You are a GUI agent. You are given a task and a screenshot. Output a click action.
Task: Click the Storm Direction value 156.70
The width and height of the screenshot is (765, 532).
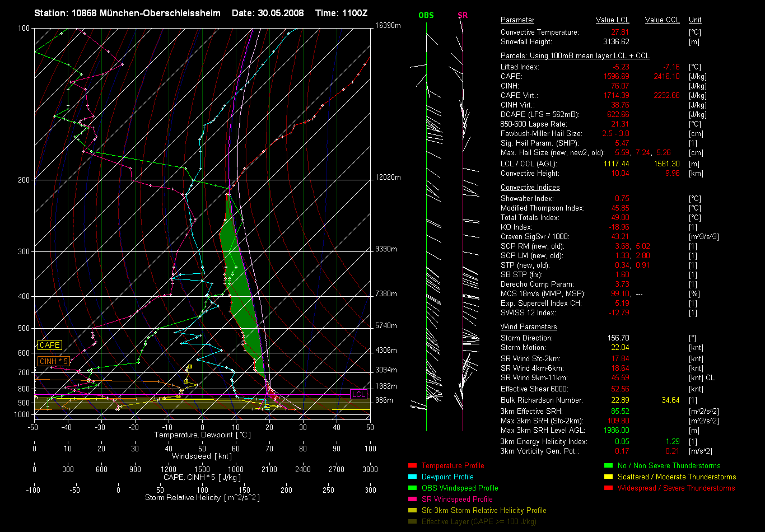[618, 338]
